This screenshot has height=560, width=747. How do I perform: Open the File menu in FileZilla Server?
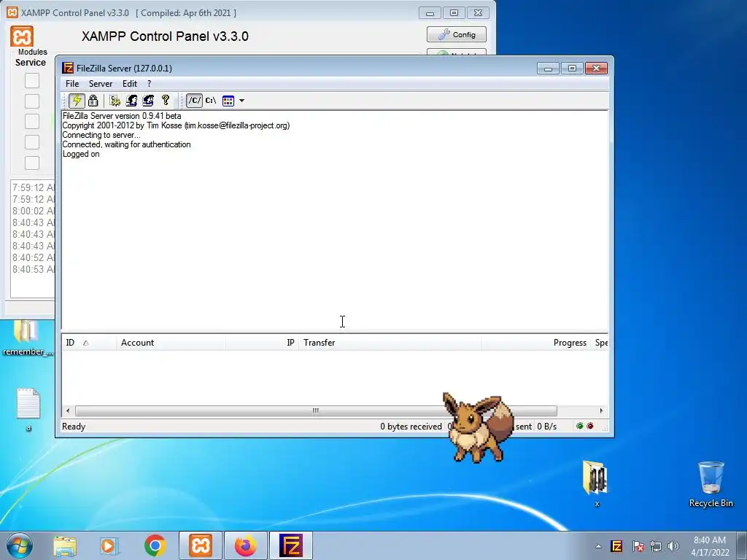coord(72,84)
